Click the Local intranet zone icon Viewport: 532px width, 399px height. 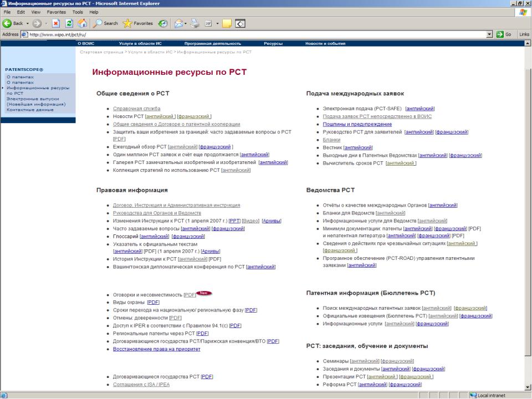[x=473, y=395]
